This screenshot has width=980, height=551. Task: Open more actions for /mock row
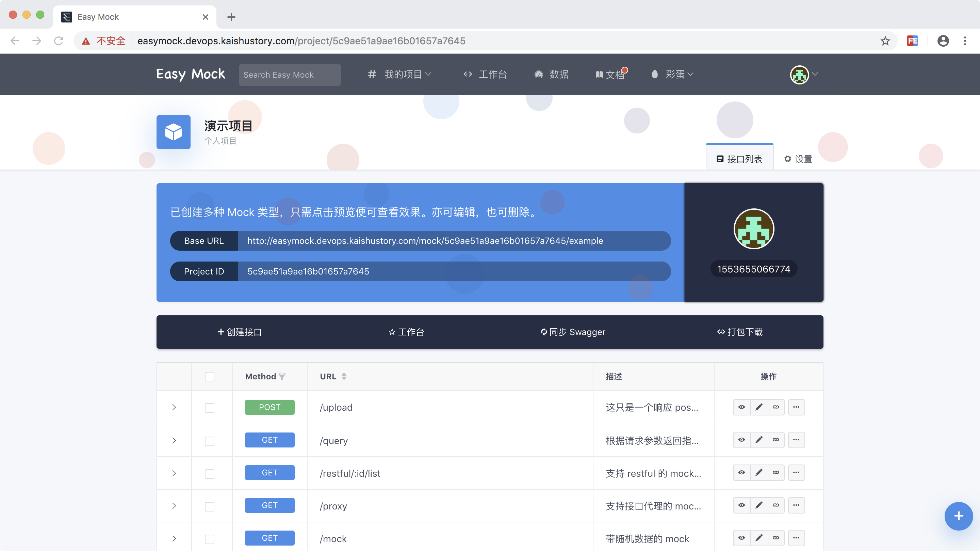(796, 538)
